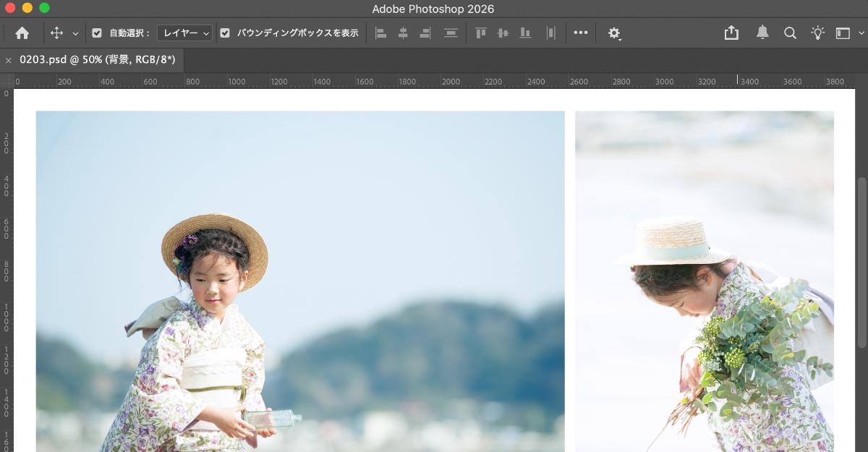This screenshot has width=868, height=452.
Task: View notifications via the bell icon
Action: [x=762, y=33]
